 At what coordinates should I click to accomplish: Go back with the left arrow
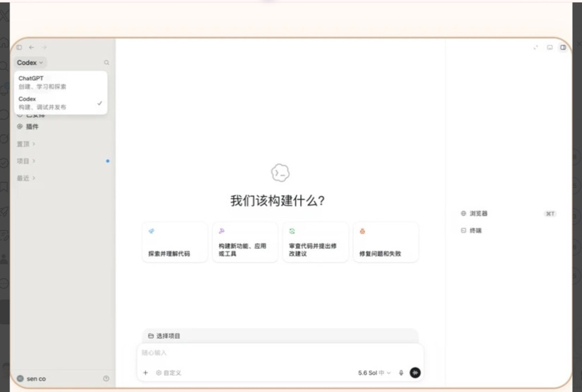[x=31, y=48]
